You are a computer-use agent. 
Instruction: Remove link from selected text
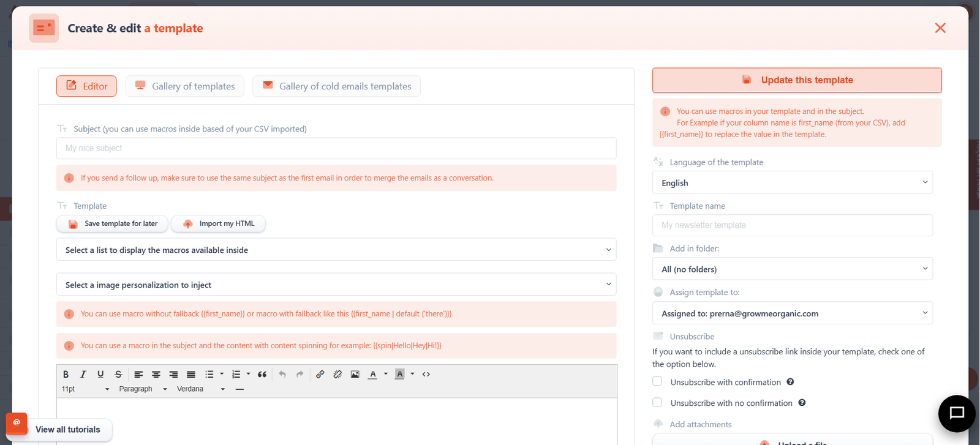[337, 374]
